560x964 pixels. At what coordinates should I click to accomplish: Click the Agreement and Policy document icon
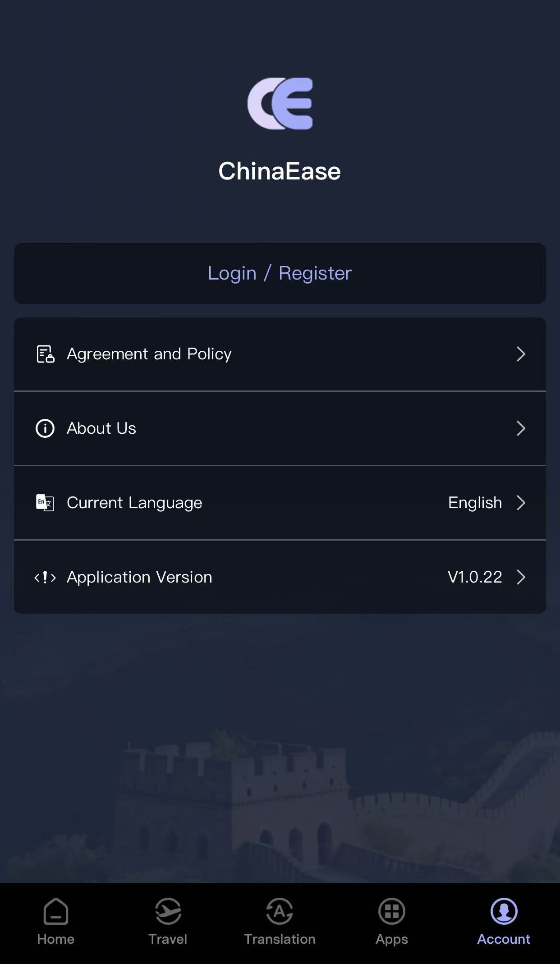click(45, 354)
